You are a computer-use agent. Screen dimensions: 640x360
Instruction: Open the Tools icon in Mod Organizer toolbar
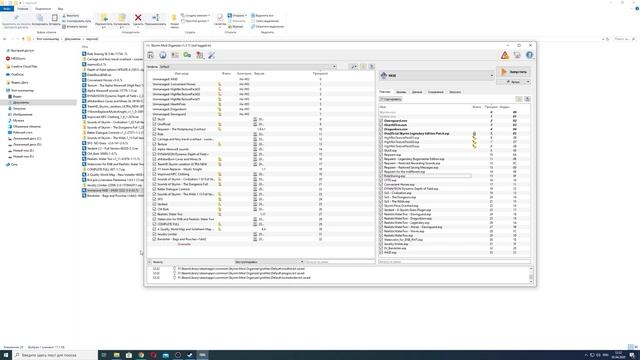click(x=200, y=55)
